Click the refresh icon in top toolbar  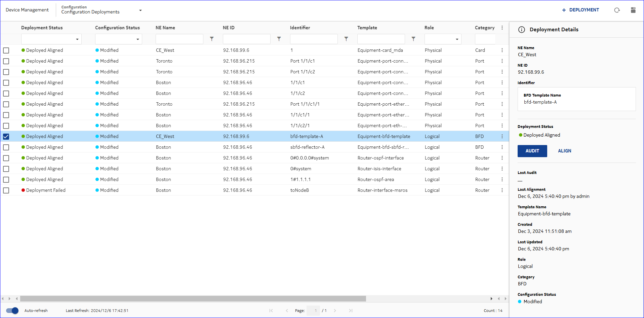pos(617,10)
